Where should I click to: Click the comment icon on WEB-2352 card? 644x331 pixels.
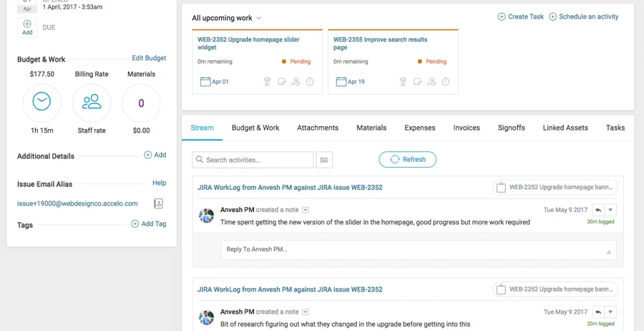click(x=281, y=82)
